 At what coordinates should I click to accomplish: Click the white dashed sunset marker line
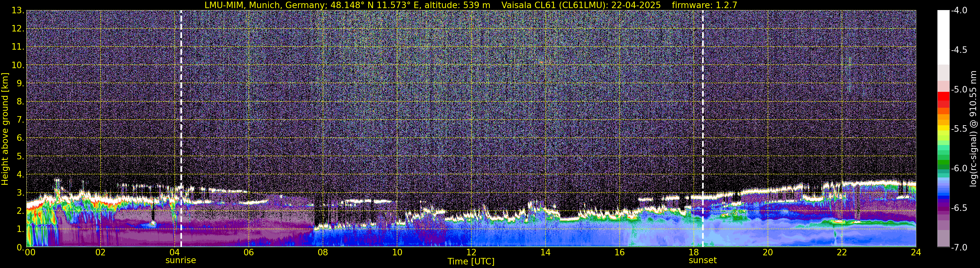coord(703,129)
